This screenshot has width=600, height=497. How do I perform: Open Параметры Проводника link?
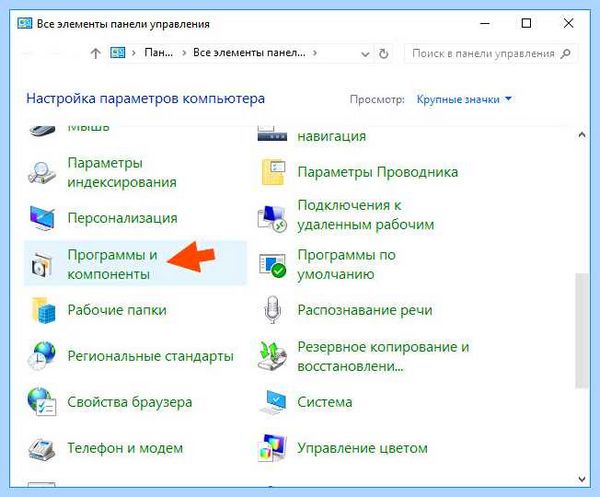tap(378, 172)
